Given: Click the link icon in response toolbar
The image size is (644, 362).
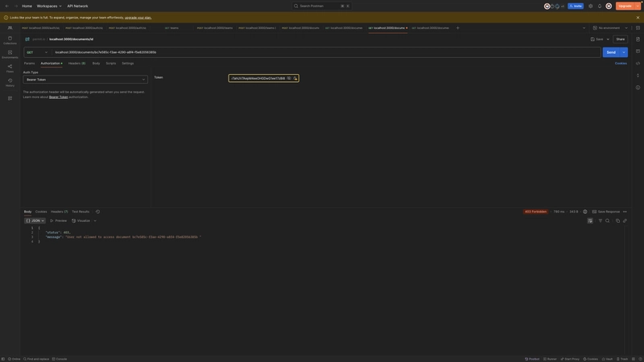Looking at the screenshot, I should click(625, 220).
